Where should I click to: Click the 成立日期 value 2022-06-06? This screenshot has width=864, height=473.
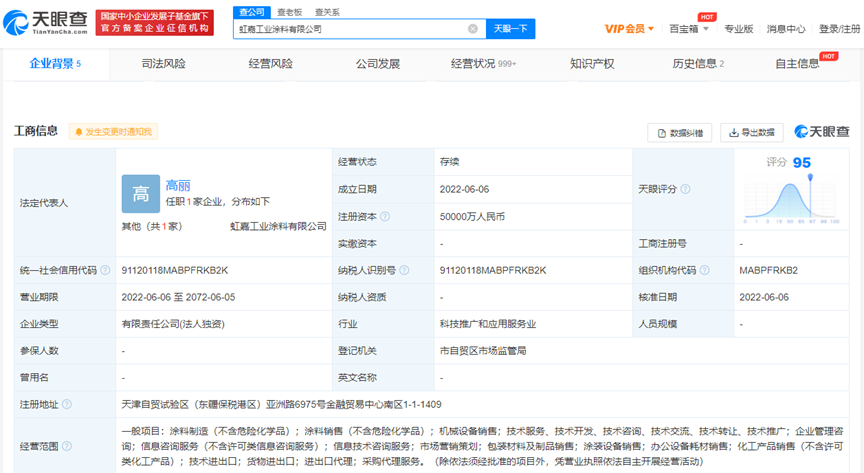[465, 189]
